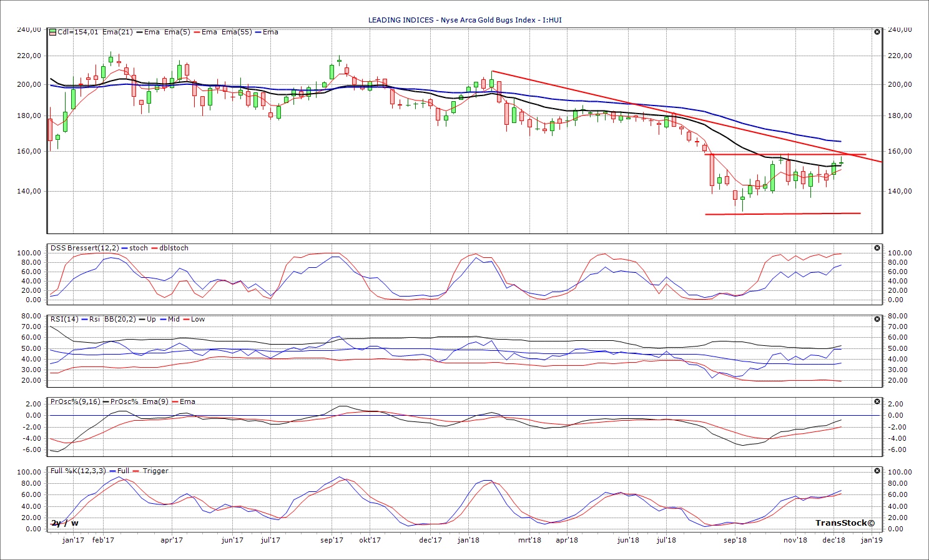Close the DSS Bressert indicator panel
The height and width of the screenshot is (560, 929).
coord(877,248)
